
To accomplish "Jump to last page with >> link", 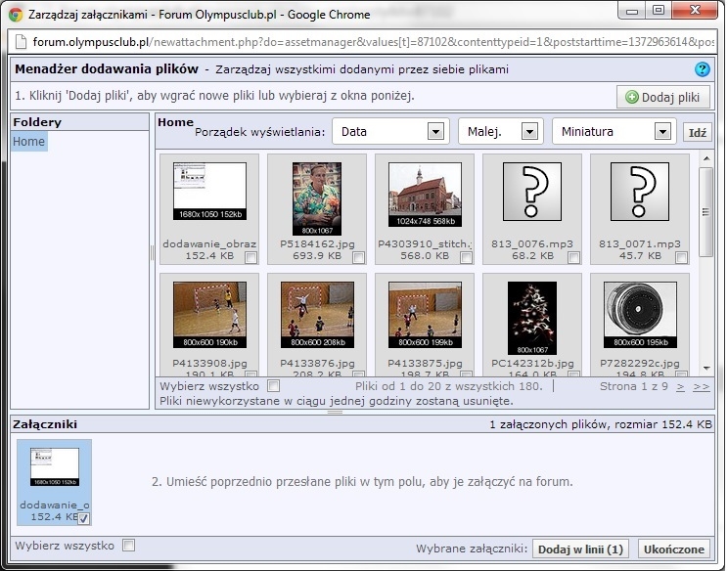I will click(x=701, y=387).
